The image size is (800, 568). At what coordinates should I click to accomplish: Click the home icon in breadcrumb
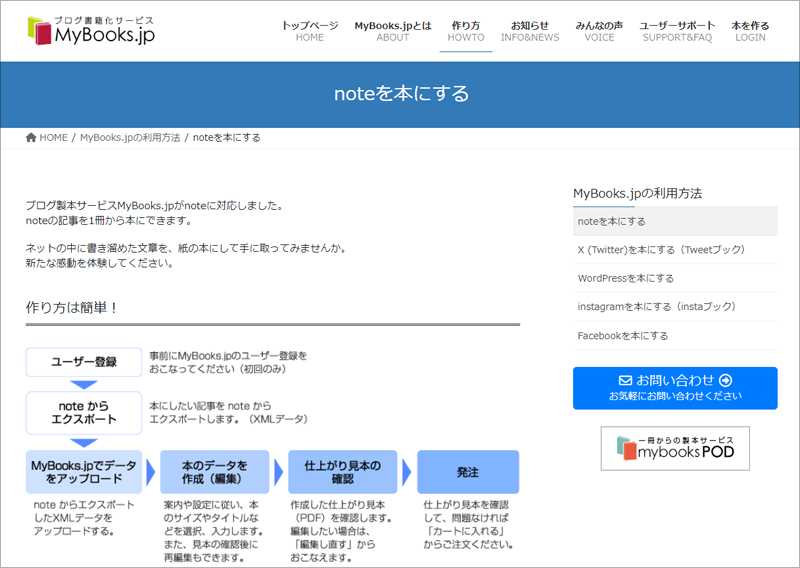(x=31, y=137)
